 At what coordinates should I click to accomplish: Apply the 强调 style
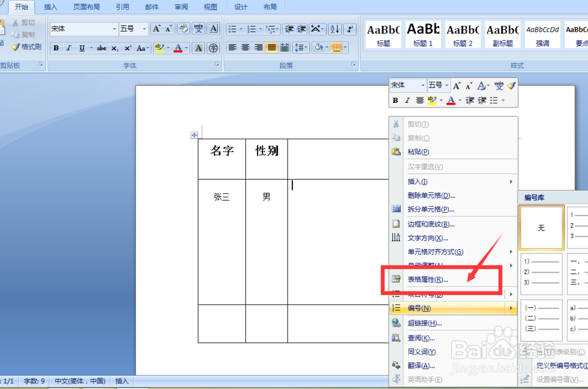(x=542, y=34)
